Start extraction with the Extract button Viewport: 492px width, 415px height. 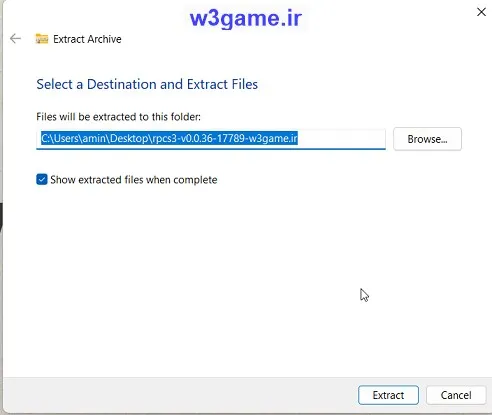[388, 395]
